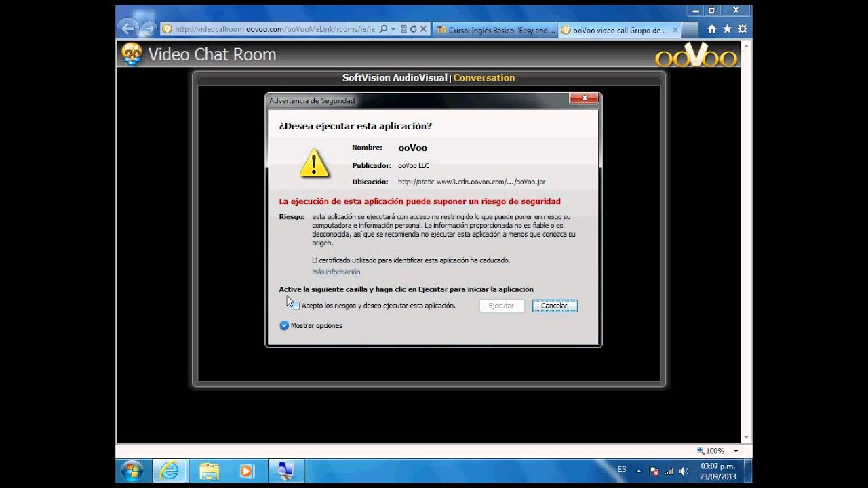
Task: Click the ES language indicator
Action: click(622, 469)
